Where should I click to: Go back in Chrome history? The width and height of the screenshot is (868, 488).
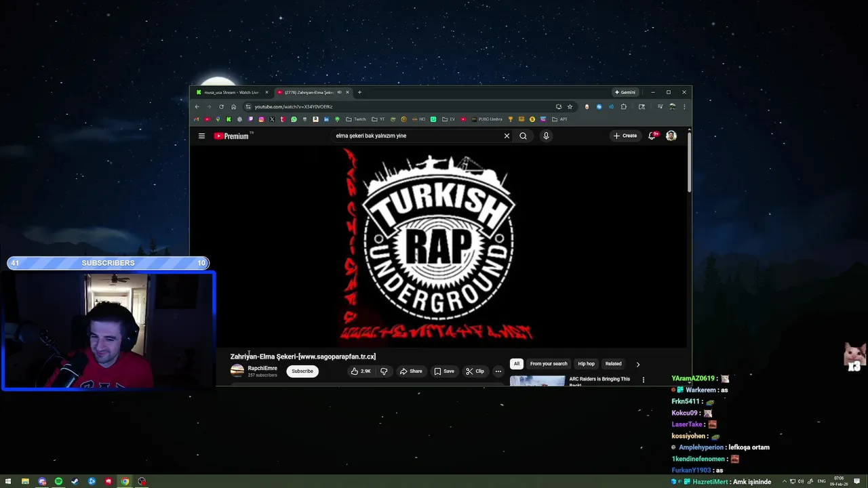click(197, 106)
